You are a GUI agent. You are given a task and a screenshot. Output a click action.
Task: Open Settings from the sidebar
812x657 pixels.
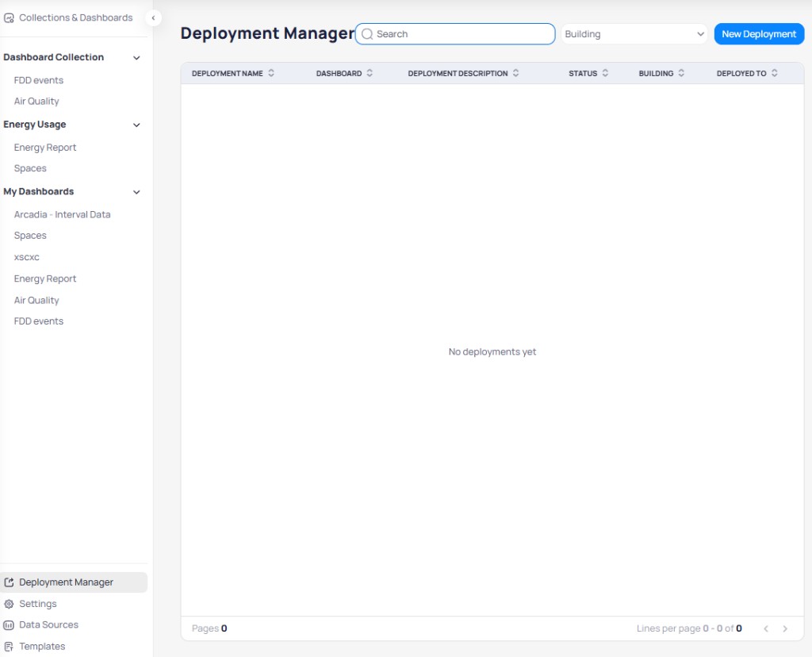point(38,604)
